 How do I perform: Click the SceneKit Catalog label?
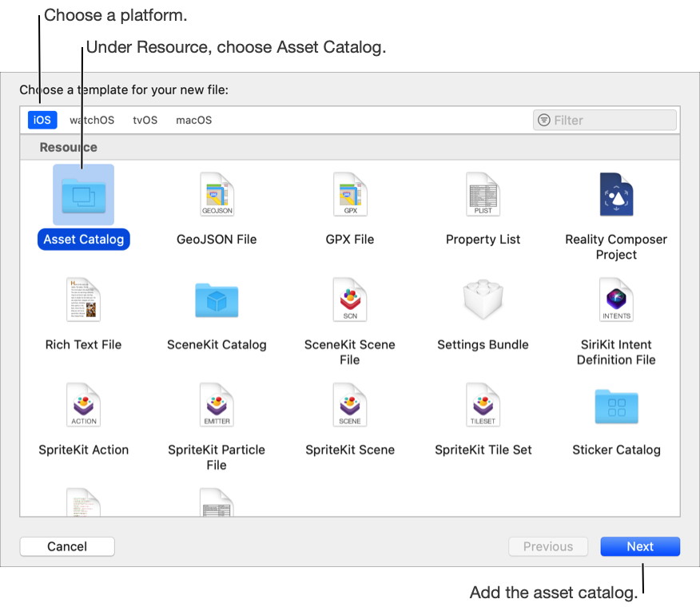217,344
